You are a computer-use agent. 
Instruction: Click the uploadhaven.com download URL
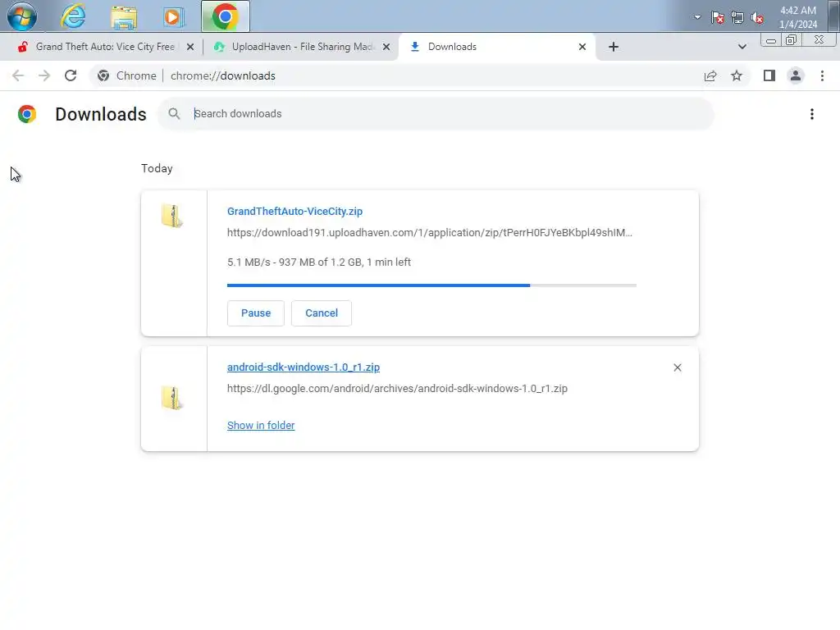tap(430, 232)
